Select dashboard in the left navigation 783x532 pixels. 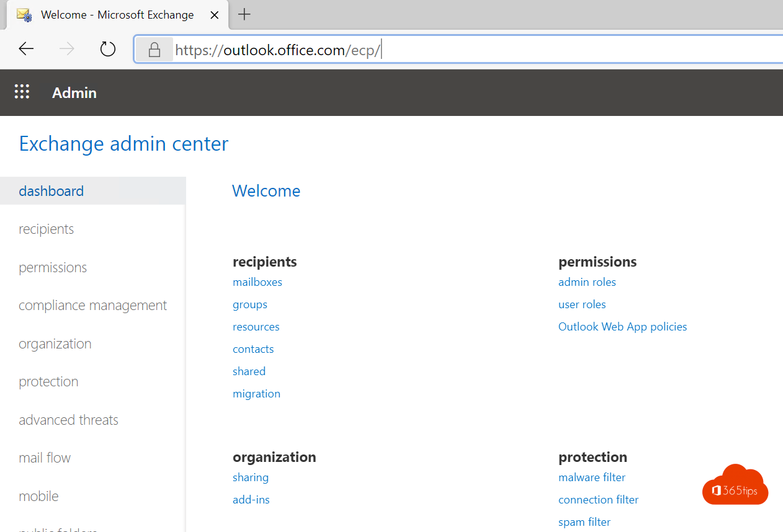coord(92,191)
